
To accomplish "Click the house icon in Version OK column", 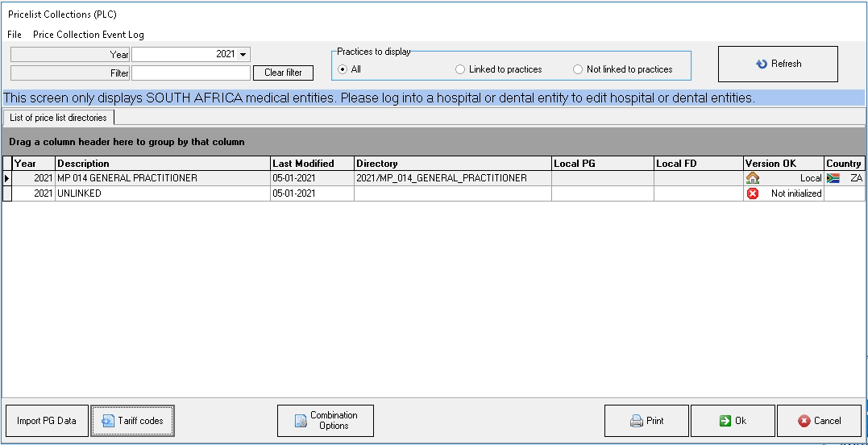I will click(x=753, y=178).
